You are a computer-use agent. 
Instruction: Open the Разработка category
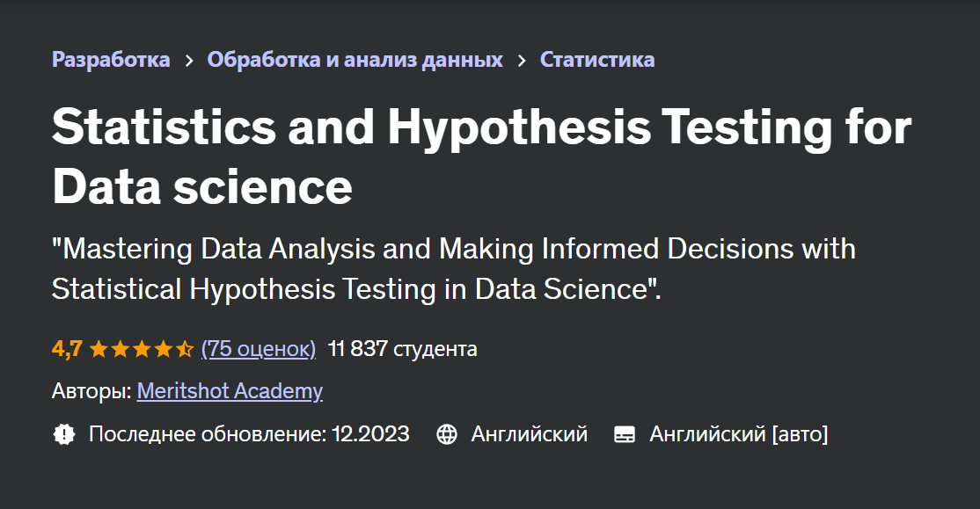(x=110, y=59)
